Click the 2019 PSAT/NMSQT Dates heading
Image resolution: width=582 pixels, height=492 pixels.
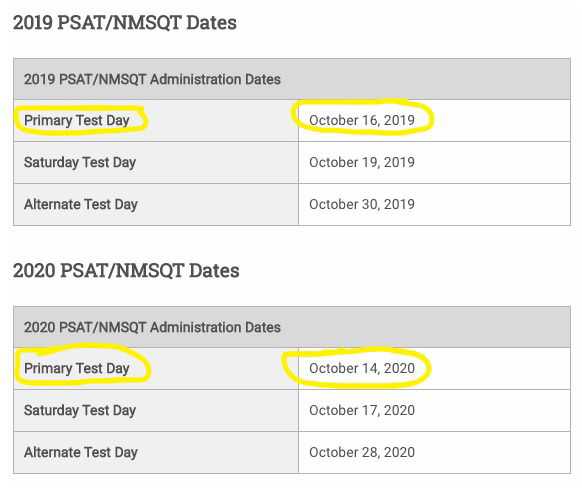125,23
